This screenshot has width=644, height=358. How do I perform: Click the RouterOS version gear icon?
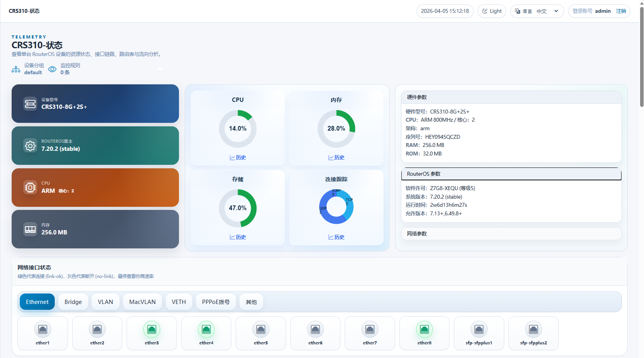pos(30,146)
